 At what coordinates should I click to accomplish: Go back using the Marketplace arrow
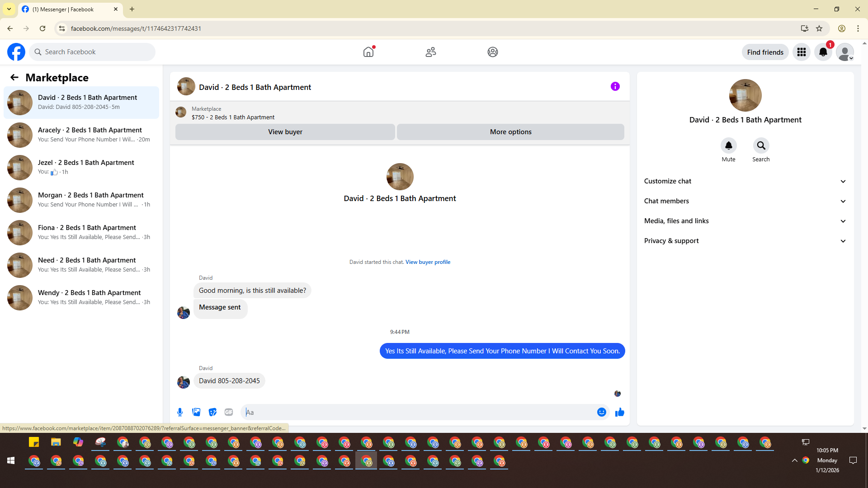coord(14,78)
